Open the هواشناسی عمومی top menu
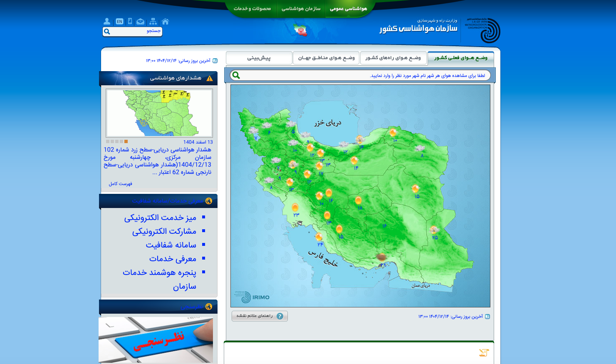The height and width of the screenshot is (364, 616). [x=349, y=8]
